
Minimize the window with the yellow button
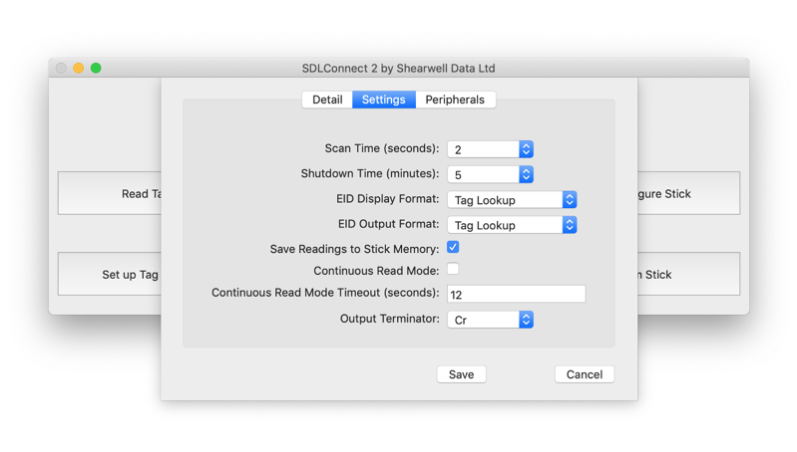pos(78,68)
